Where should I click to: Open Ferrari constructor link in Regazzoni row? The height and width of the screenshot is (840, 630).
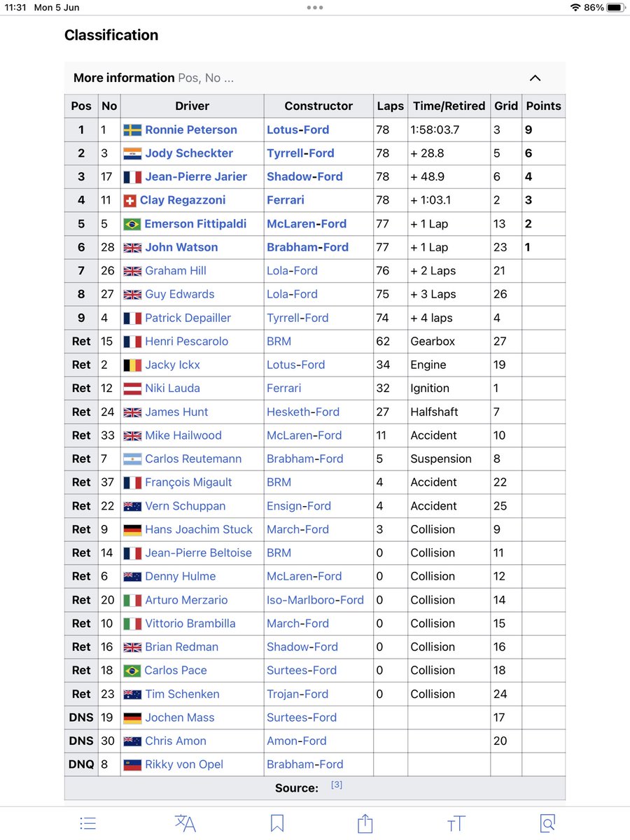click(x=286, y=200)
